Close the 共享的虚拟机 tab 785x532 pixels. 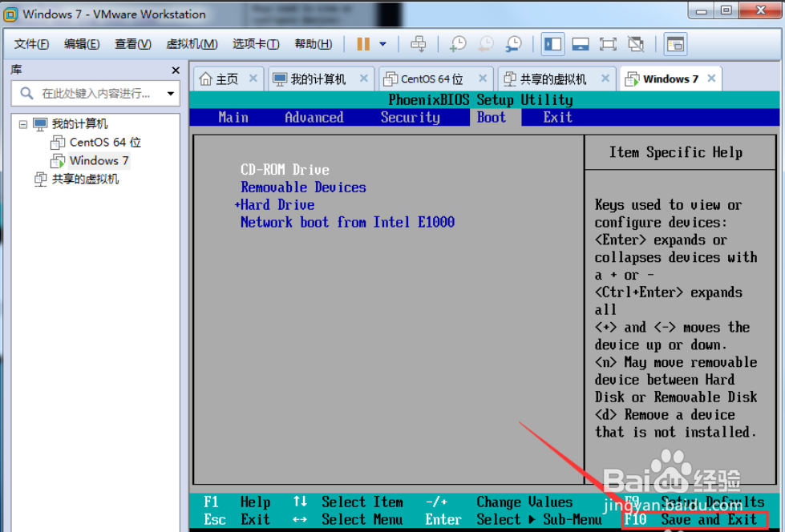coord(605,78)
